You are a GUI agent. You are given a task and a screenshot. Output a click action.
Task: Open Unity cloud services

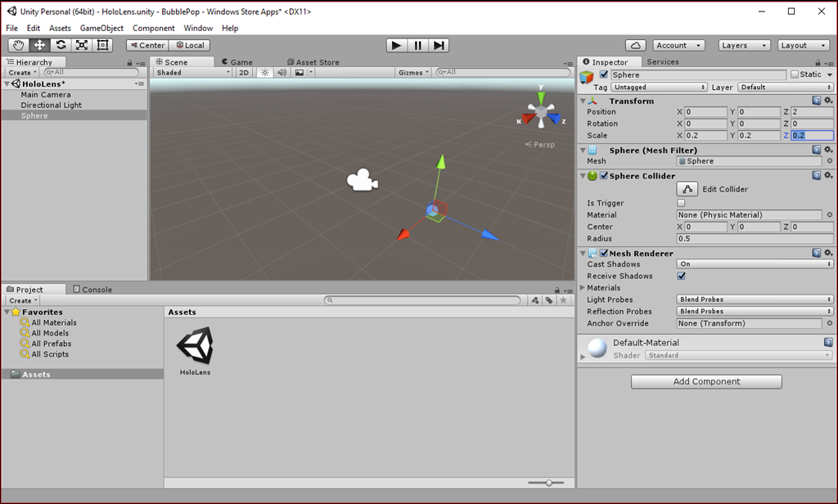tap(635, 46)
